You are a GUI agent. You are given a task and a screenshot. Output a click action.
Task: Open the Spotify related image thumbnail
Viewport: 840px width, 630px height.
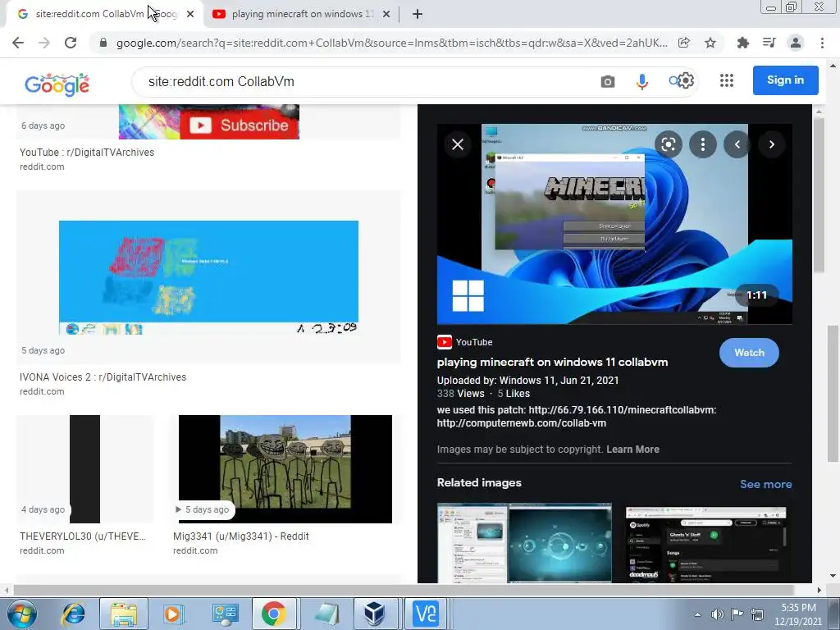[705, 545]
